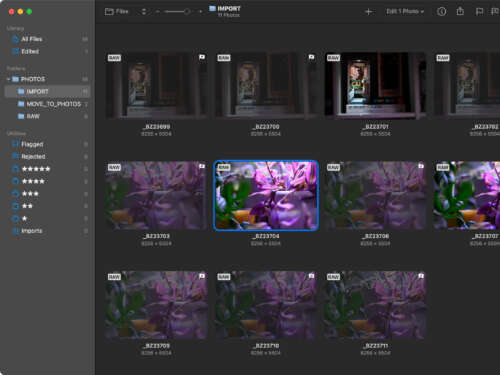This screenshot has width=500, height=375.
Task: Open the Share icon
Action: pos(460,11)
